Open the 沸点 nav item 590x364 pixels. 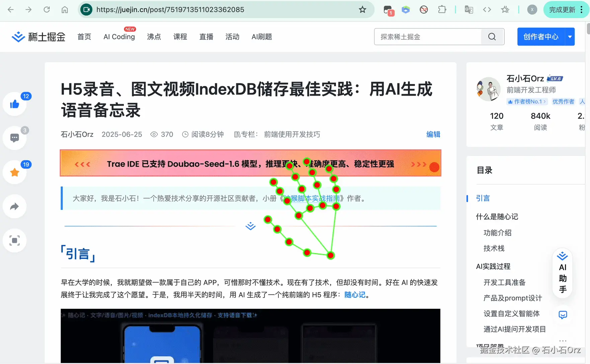(x=154, y=37)
